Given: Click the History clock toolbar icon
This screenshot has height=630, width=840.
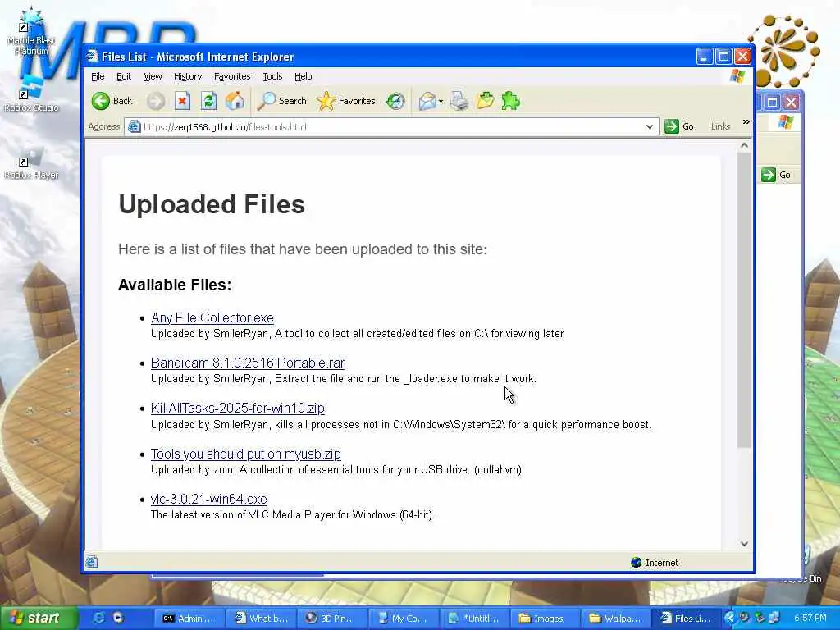Looking at the screenshot, I should (395, 101).
